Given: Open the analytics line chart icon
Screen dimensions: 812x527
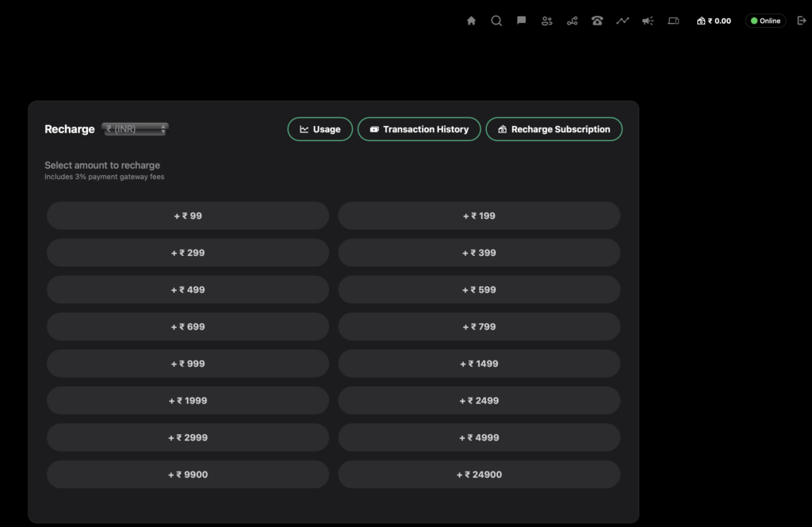Looking at the screenshot, I should 622,21.
